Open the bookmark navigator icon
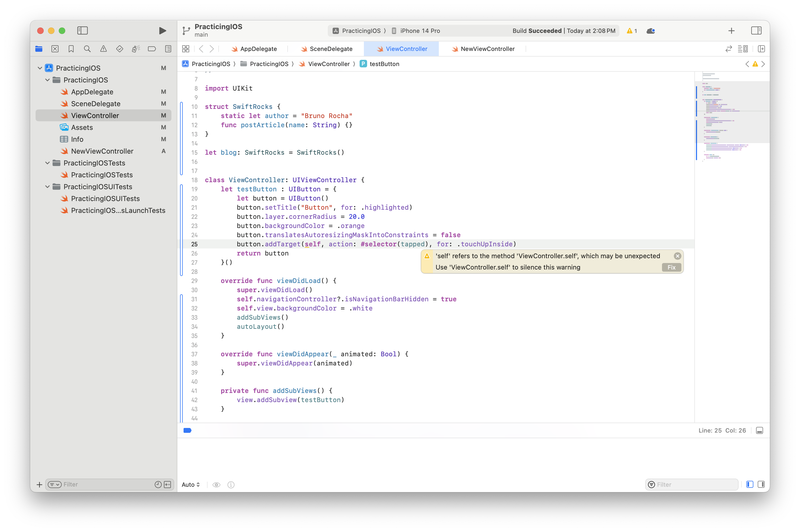The width and height of the screenshot is (800, 532). [x=71, y=49]
